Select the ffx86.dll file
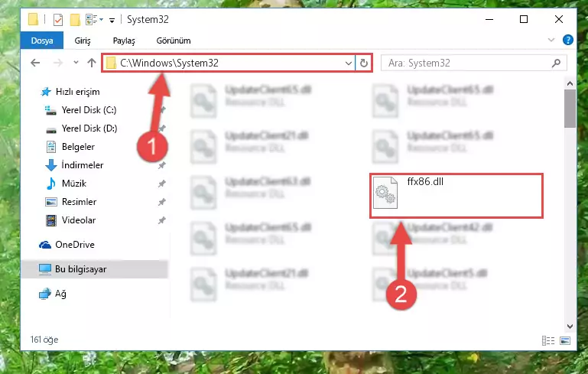 (456, 196)
